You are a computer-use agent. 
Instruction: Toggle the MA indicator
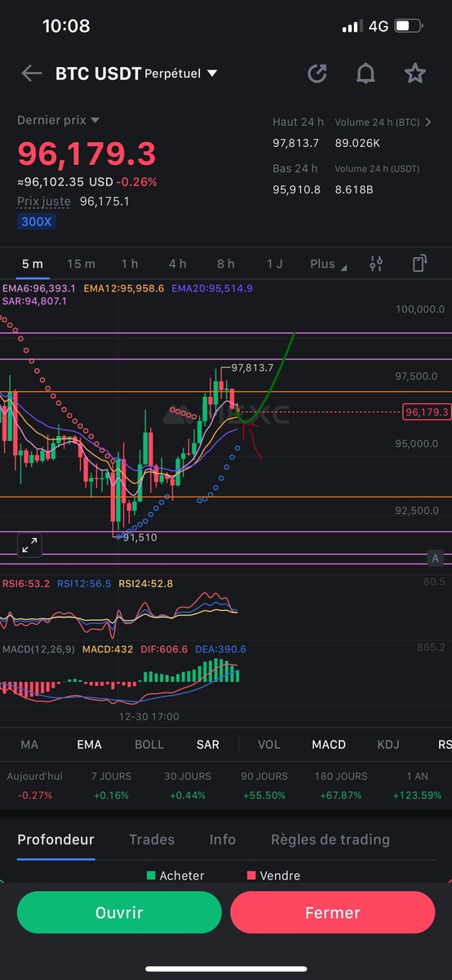click(29, 744)
